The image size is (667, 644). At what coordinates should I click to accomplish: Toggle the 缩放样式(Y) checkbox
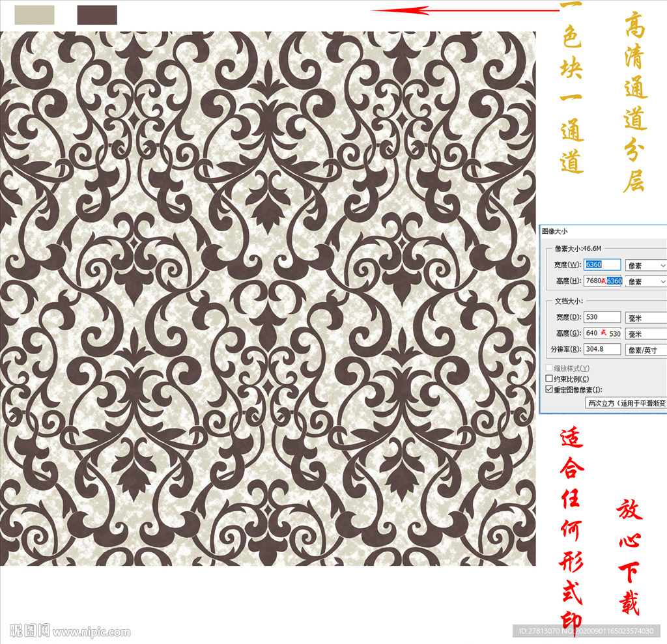pyautogui.click(x=549, y=368)
